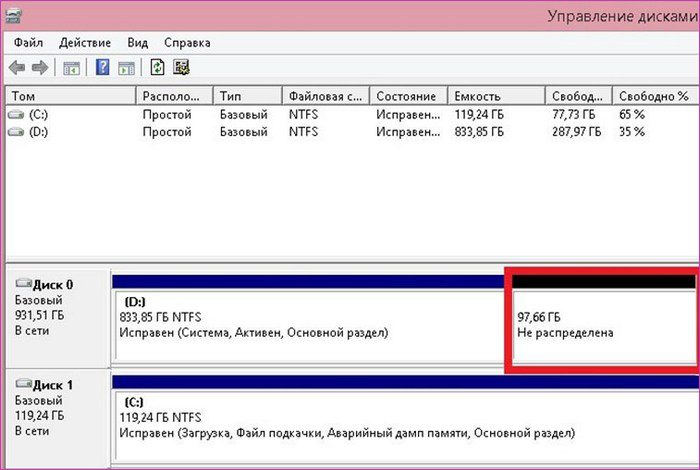Click the 119,24 ГБ capacity cell
700x470 pixels.
tap(479, 115)
